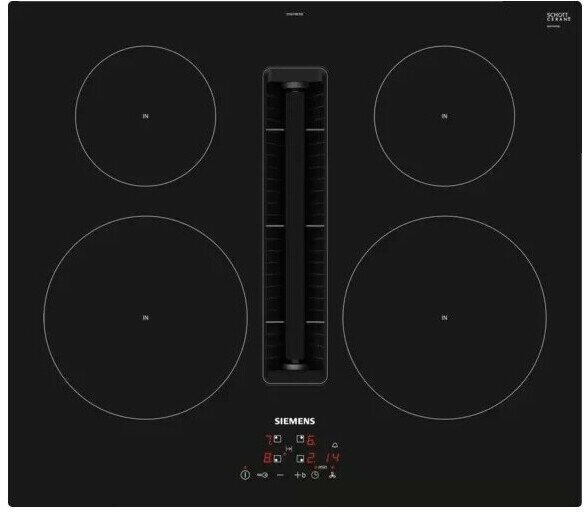Select the front-right zone selector square
Screen dimensions: 584x512
[x=300, y=458]
